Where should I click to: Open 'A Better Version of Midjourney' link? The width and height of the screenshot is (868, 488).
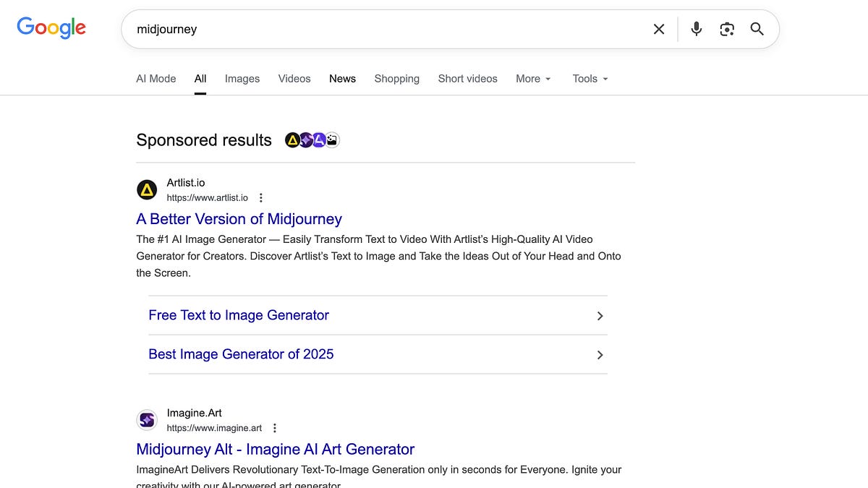point(239,219)
